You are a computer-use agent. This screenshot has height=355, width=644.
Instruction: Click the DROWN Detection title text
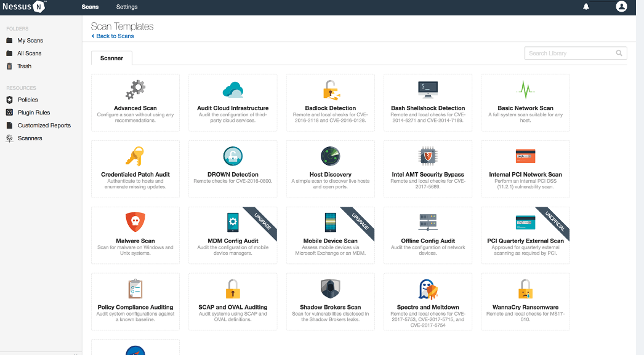tap(233, 174)
